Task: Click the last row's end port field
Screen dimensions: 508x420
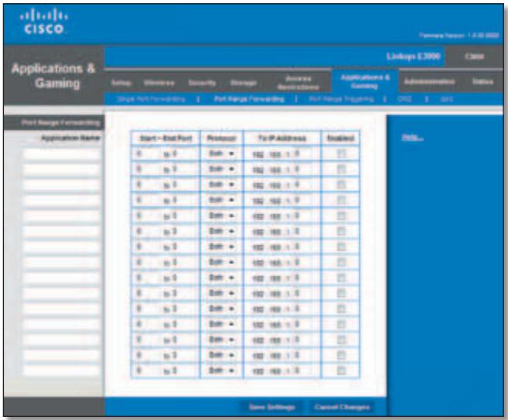Action: click(x=184, y=370)
